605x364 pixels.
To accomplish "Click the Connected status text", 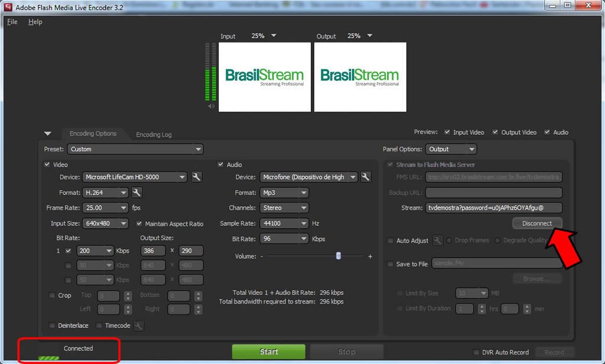I will 79,348.
